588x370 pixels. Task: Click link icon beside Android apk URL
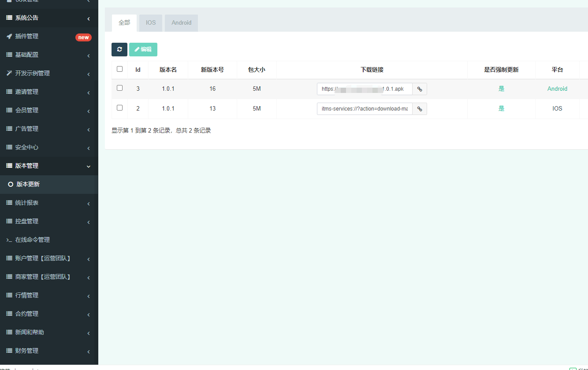(x=420, y=89)
